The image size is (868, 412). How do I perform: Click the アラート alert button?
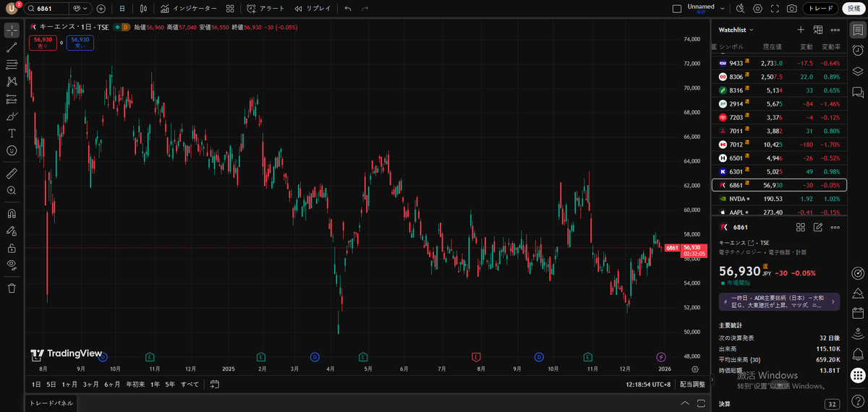[265, 9]
